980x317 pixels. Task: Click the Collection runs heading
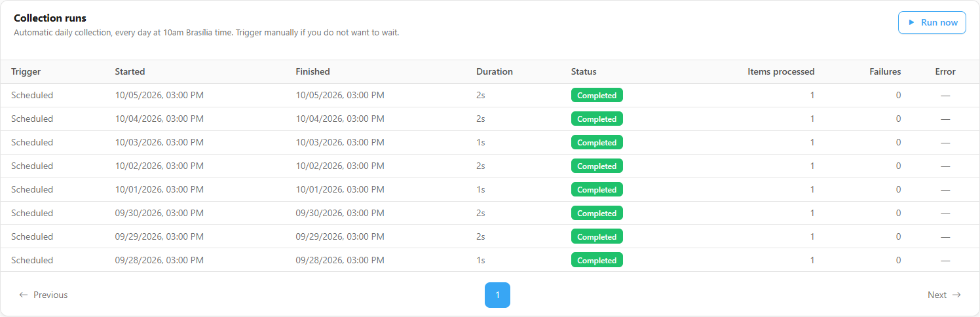coord(50,18)
